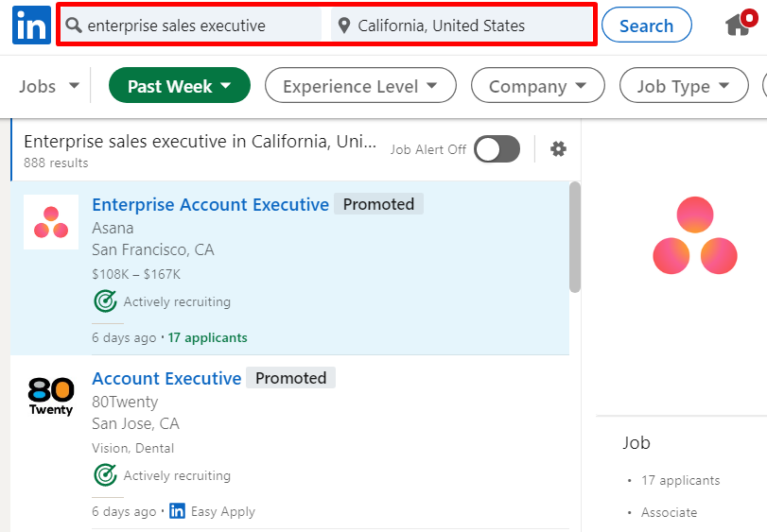Open the Home icon with notification badge
This screenshot has height=532, width=767.
click(x=740, y=26)
